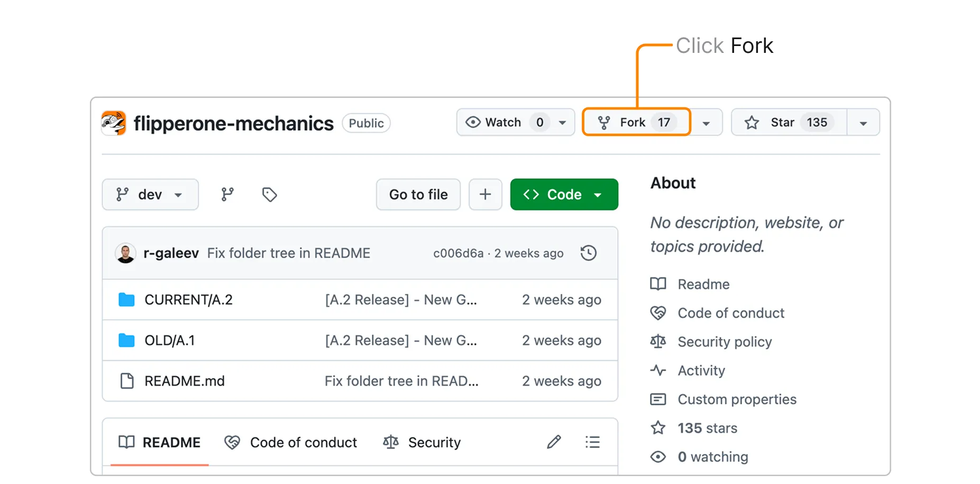Open the Security policy link

click(711, 342)
